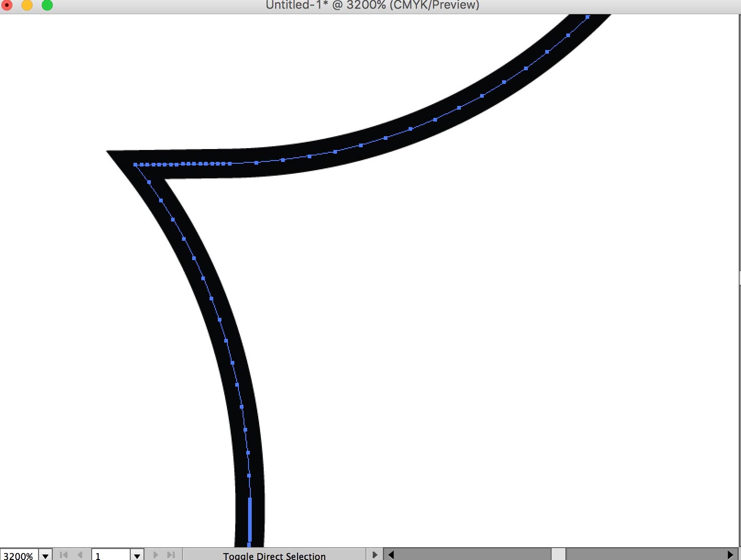Click the Toggle Direct Selection status text
The height and width of the screenshot is (560, 741).
coord(274,555)
